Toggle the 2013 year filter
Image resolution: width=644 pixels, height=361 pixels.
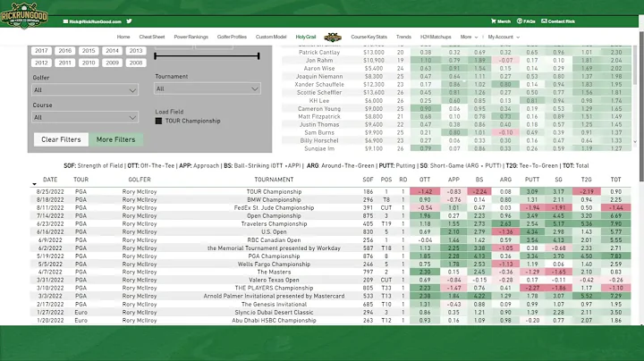click(x=136, y=51)
